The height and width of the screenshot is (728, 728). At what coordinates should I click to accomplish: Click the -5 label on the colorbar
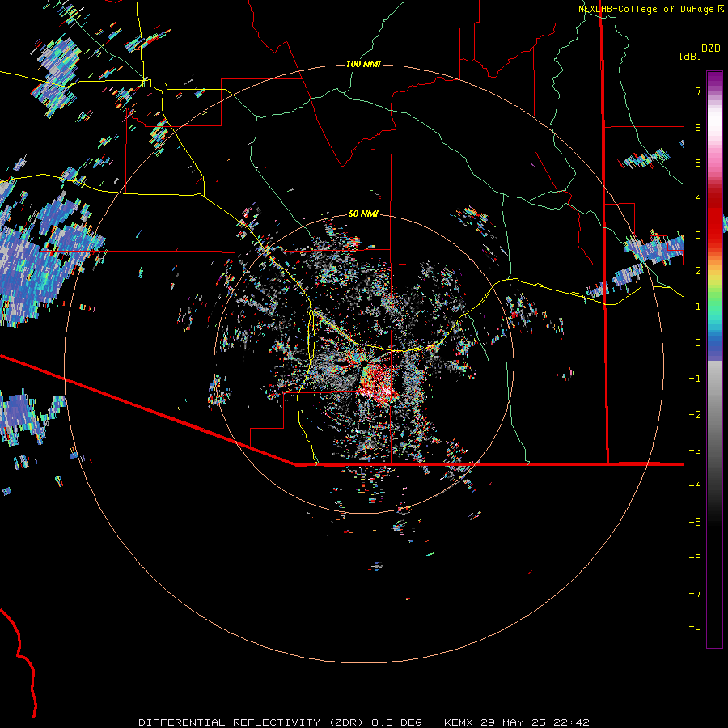695,523
